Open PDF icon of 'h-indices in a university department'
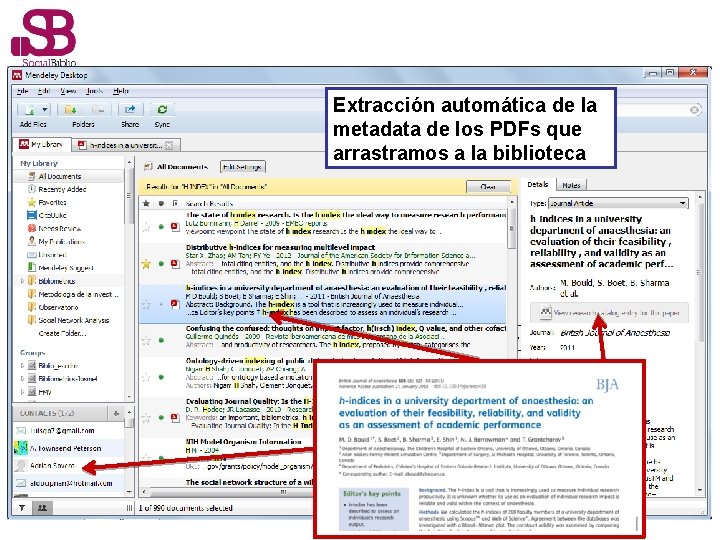This screenshot has width=720, height=540. point(175,304)
